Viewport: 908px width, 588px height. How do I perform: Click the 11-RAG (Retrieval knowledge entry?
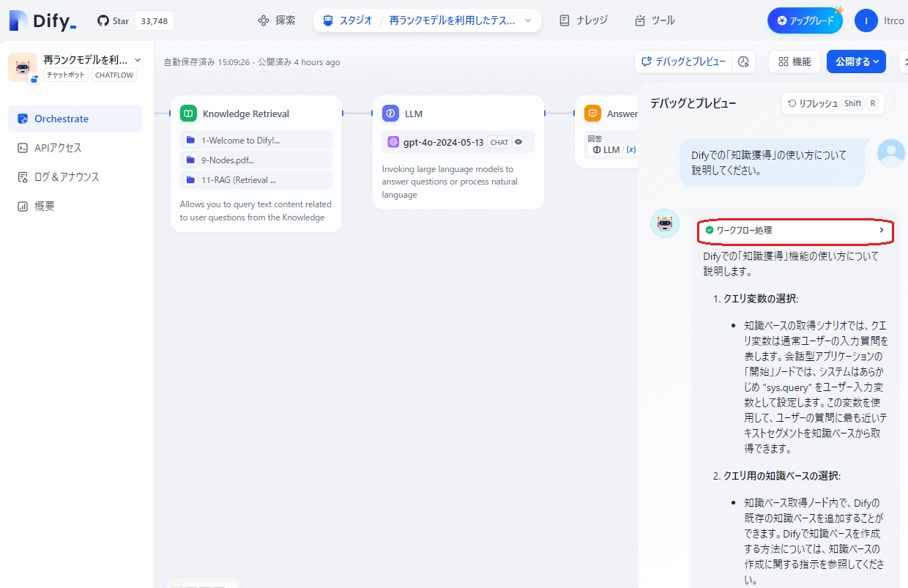point(256,179)
